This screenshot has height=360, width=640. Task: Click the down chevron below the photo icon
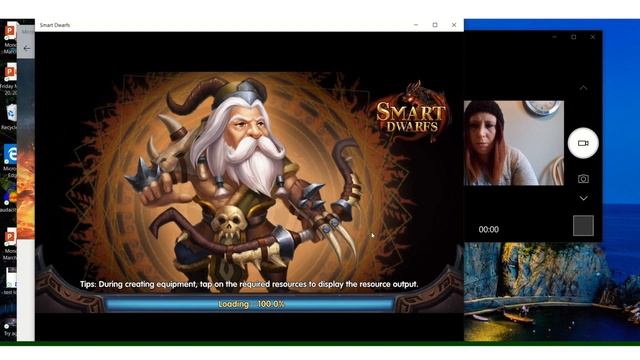click(584, 198)
